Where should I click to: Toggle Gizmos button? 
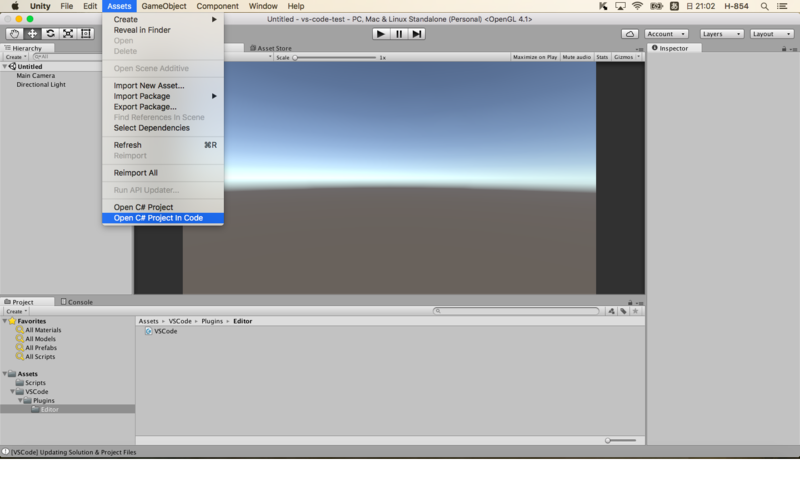click(x=623, y=57)
